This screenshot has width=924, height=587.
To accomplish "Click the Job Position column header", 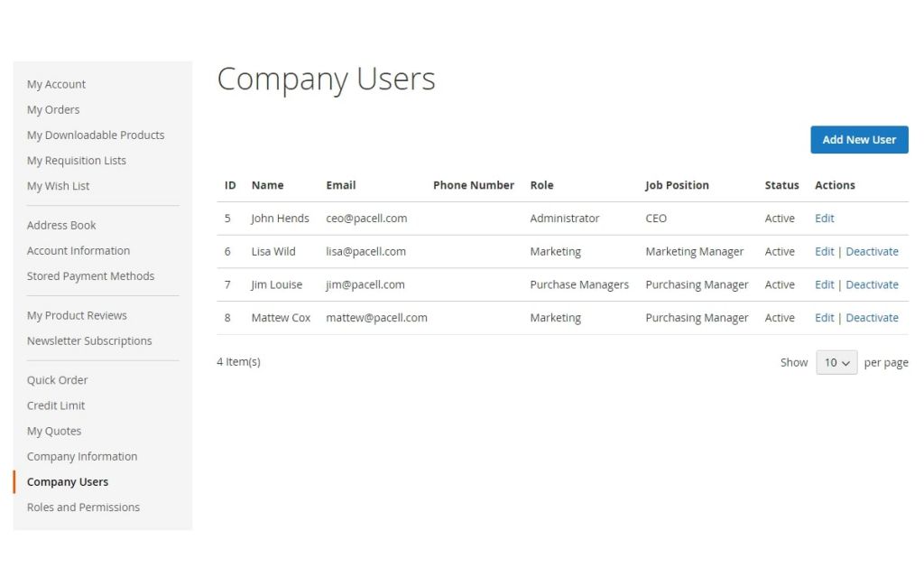I will click(677, 185).
